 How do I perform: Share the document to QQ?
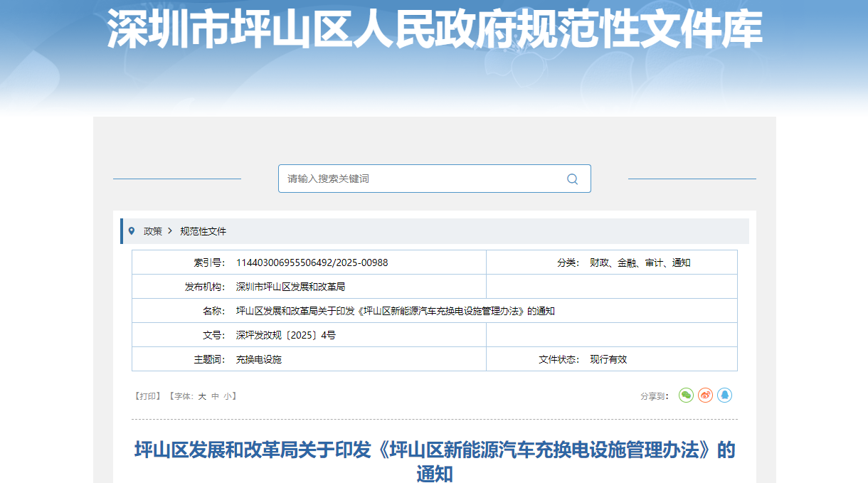[x=724, y=395]
